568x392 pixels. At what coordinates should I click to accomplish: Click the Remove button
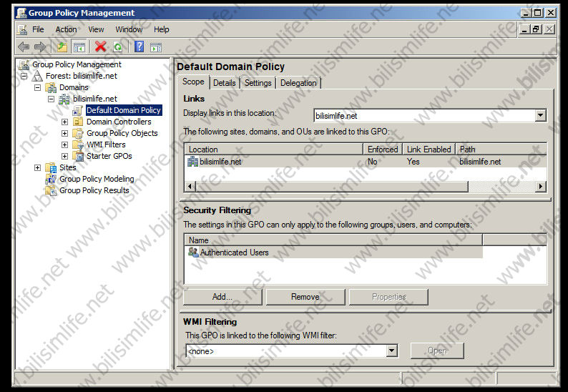click(x=305, y=297)
